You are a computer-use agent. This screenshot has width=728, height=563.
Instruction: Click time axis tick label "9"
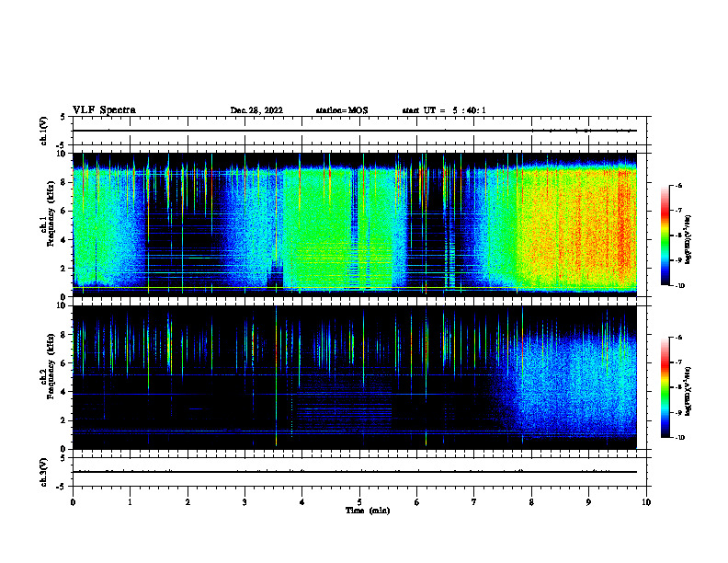[x=588, y=502]
